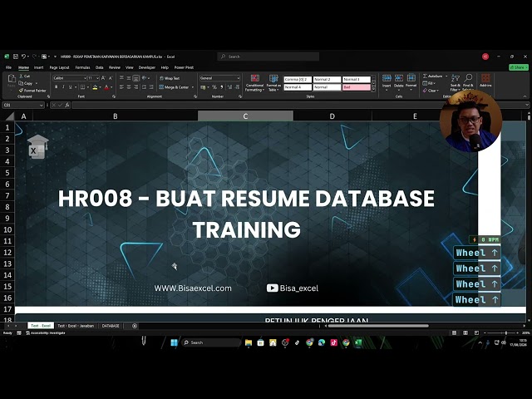Image resolution: width=532 pixels, height=399 pixels.
Task: Open the Orientation options
Action: click(x=145, y=78)
